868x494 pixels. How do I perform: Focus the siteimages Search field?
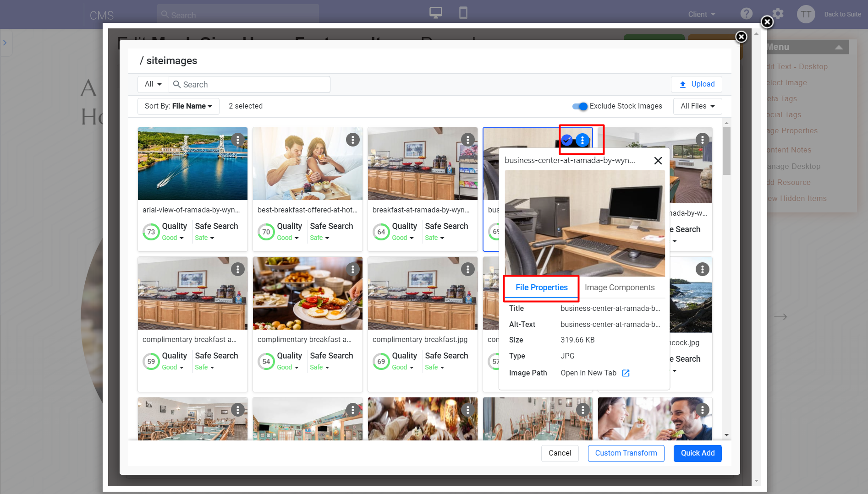click(x=250, y=84)
